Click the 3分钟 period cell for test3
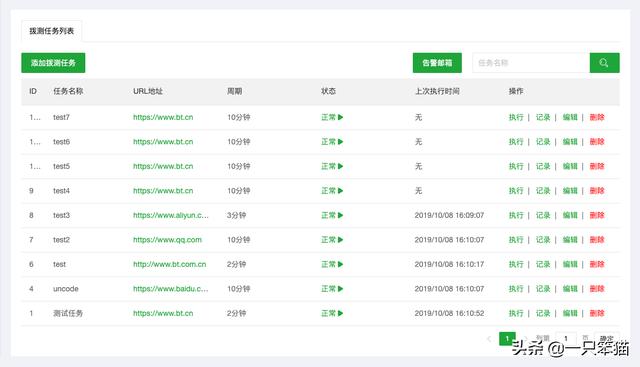This screenshot has width=640, height=367. point(236,216)
